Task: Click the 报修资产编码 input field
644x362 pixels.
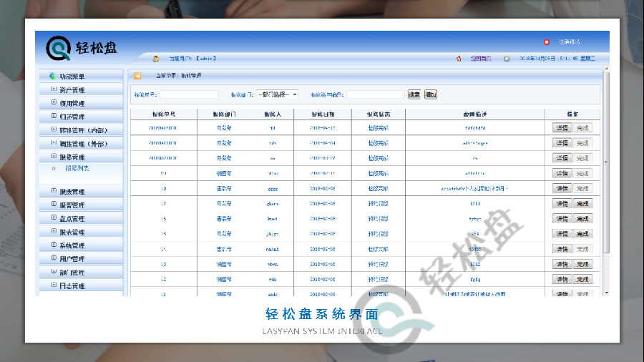Action: point(376,95)
